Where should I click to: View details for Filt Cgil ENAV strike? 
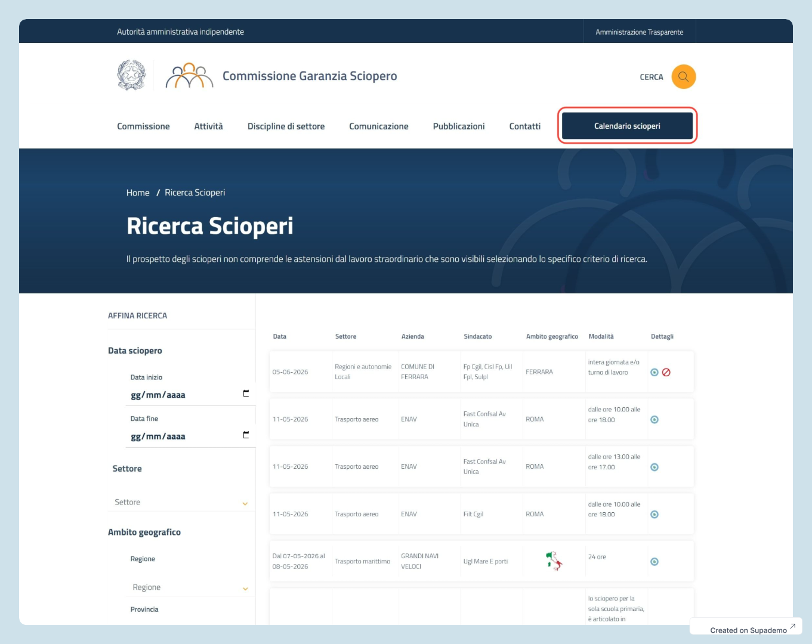pyautogui.click(x=654, y=514)
